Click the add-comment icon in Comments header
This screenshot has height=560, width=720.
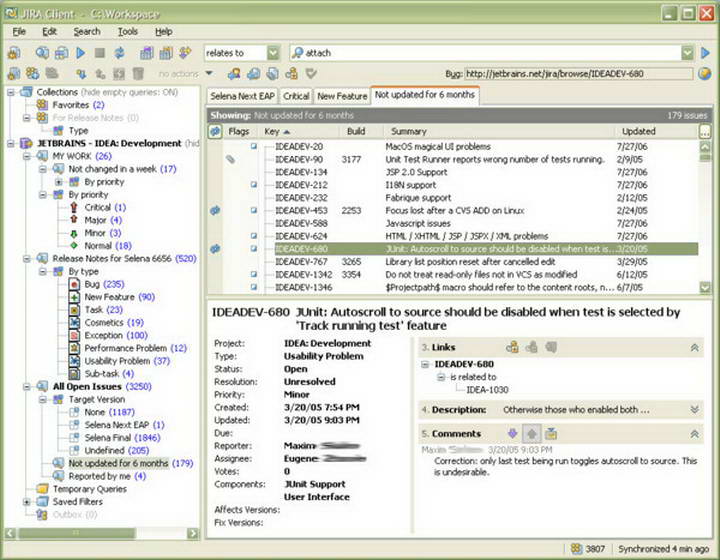pos(551,433)
